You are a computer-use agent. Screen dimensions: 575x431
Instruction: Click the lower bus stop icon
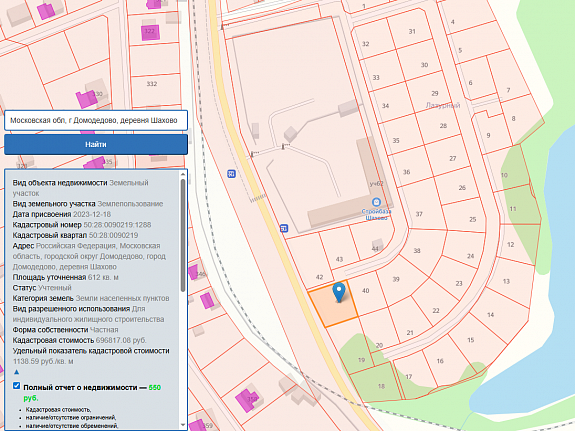pos(284,229)
